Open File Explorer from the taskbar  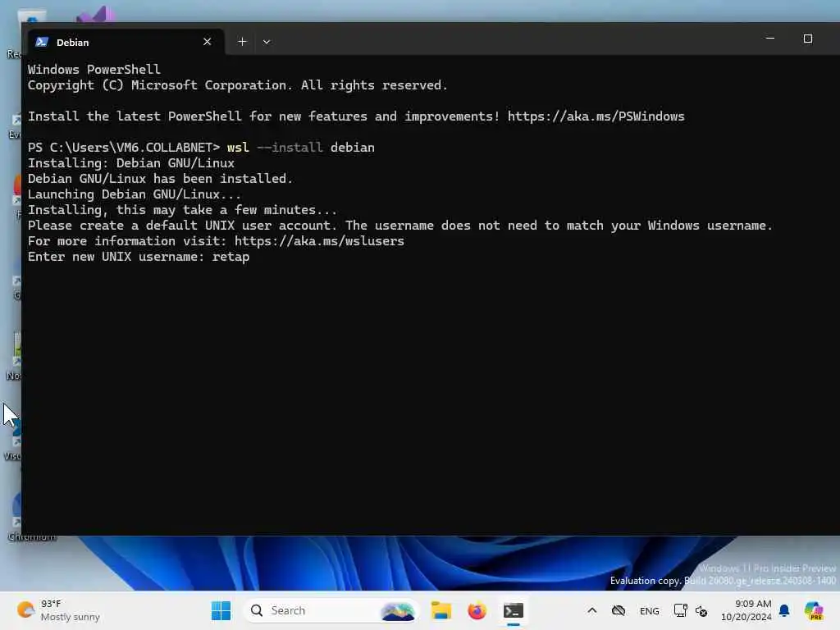(441, 610)
